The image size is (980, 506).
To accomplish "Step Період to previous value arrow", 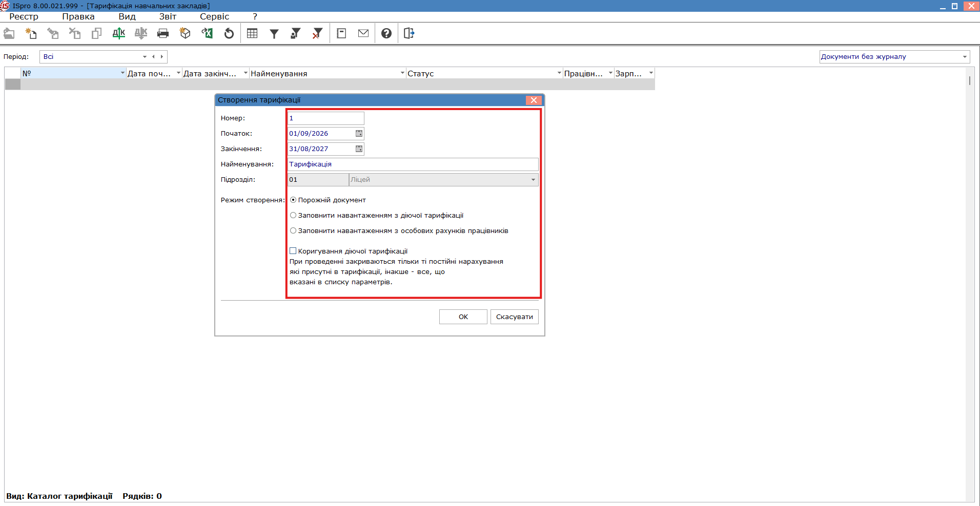I will (153, 57).
